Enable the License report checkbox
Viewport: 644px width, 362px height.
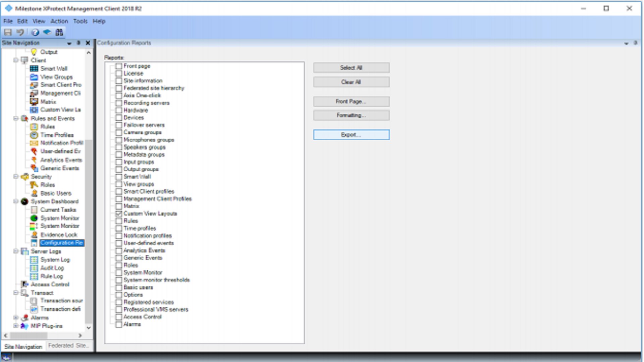coord(119,73)
